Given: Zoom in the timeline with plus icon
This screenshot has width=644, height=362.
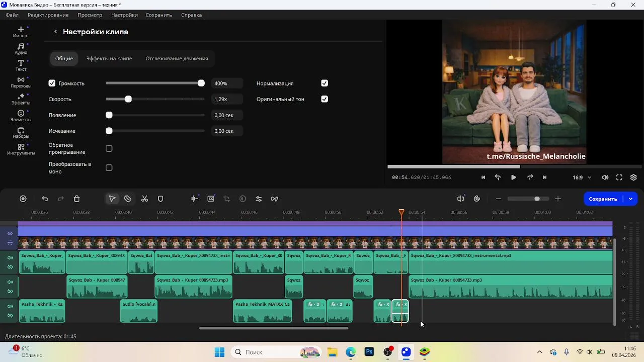Looking at the screenshot, I should pyautogui.click(x=558, y=199).
